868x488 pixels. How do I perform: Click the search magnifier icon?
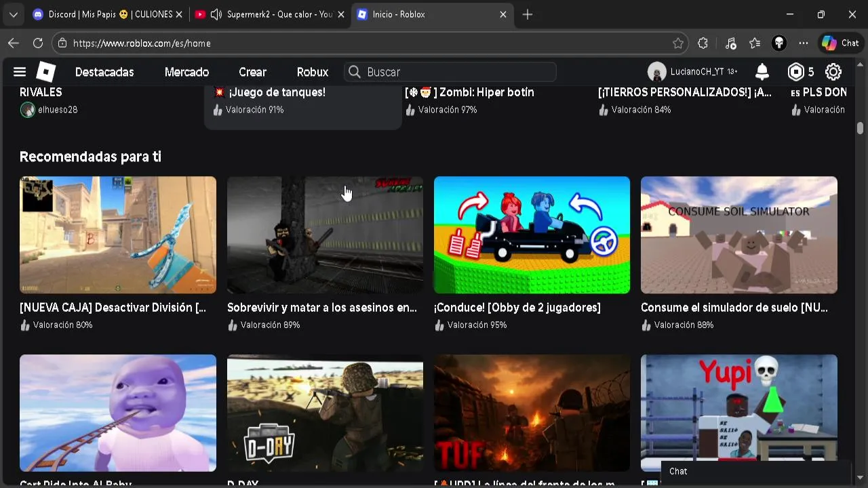(355, 72)
